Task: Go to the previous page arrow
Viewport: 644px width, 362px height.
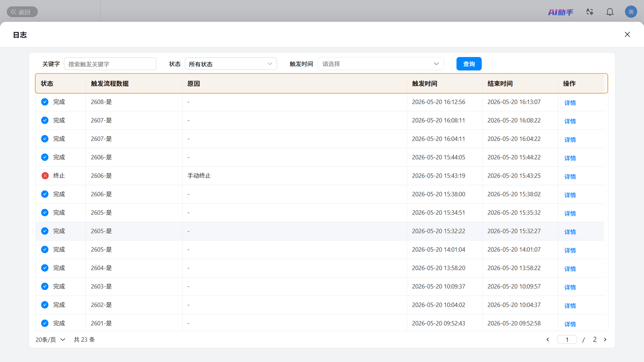Action: [548, 340]
